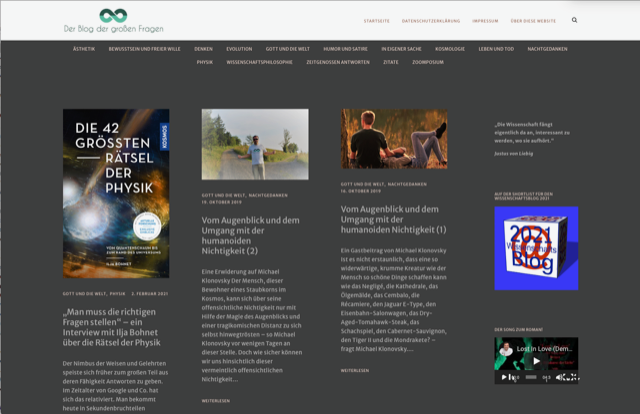Screen dimensions: 640x414
Task: Select Bewusstsein und freier Wille category
Action: (x=144, y=49)
